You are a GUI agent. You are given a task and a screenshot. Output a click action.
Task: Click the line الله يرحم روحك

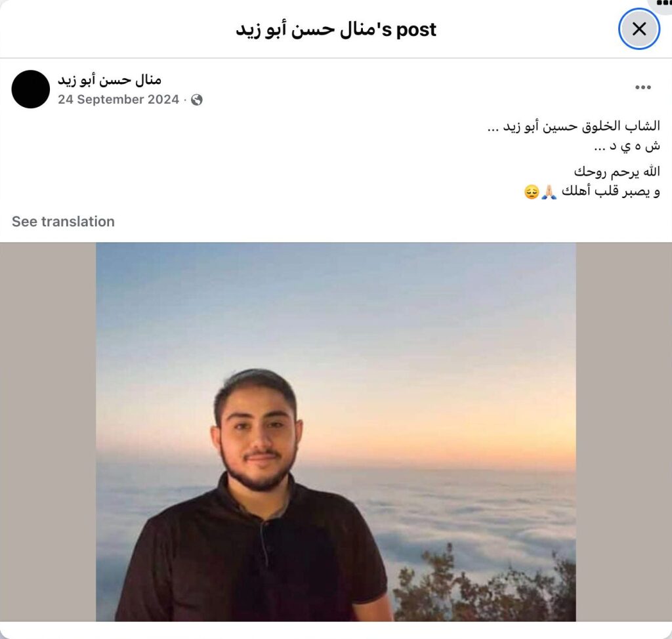point(617,171)
